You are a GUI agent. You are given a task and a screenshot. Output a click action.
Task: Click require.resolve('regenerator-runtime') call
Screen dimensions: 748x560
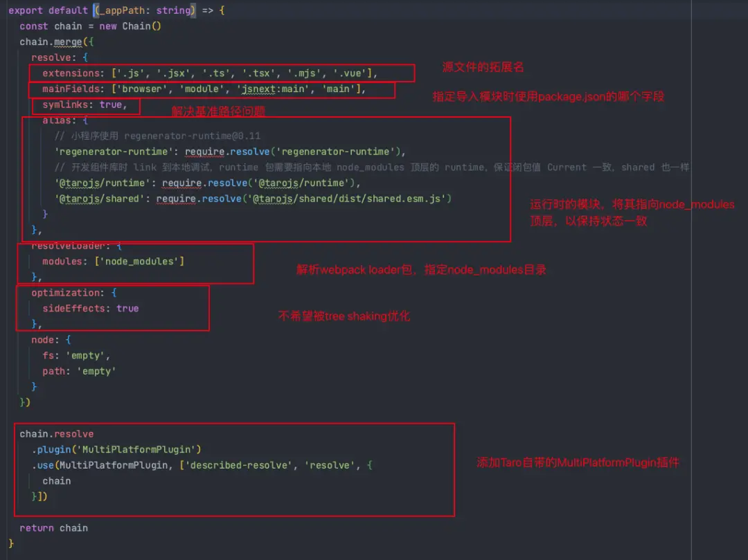click(x=292, y=152)
